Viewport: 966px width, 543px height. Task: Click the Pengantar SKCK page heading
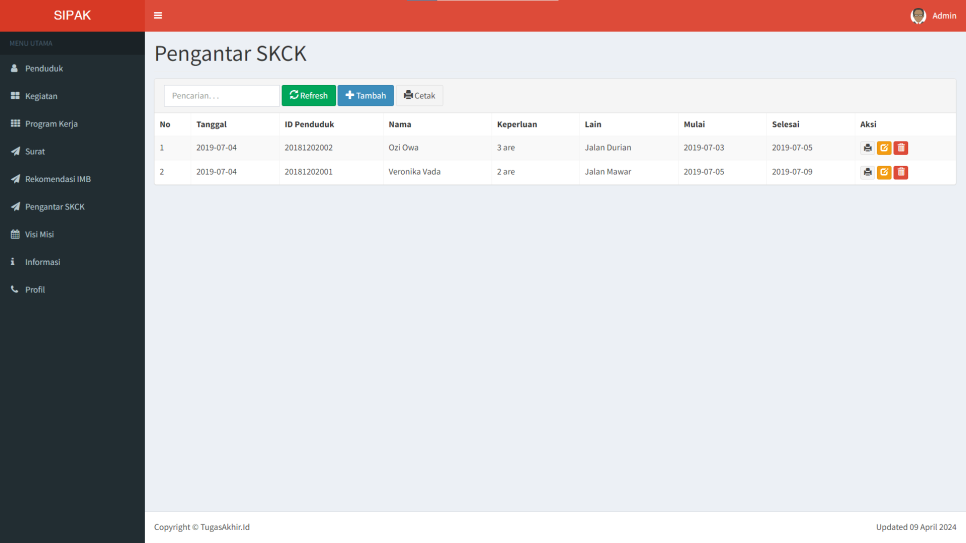[230, 54]
